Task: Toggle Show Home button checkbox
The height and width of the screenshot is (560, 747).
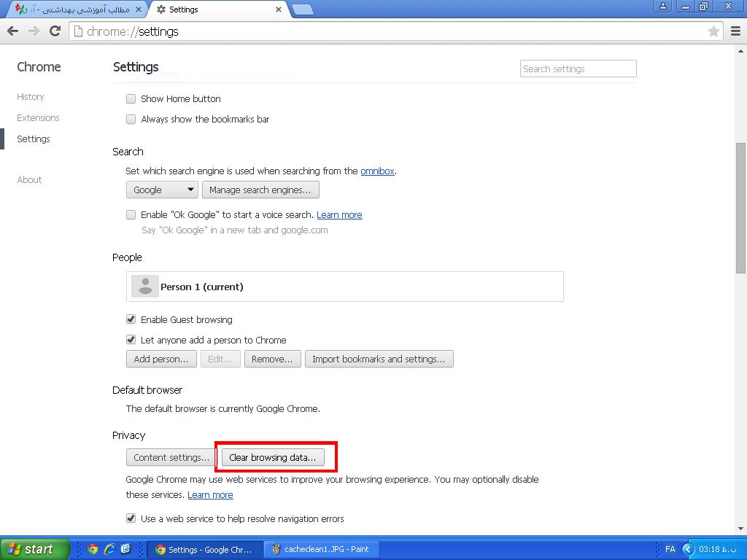Action: [131, 99]
